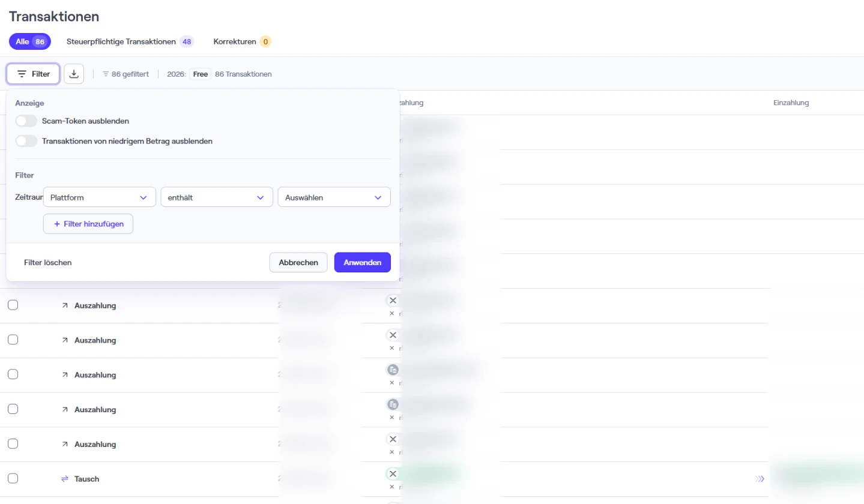Click the 86 gefiltert indicator
The height and width of the screenshot is (504, 864).
click(x=125, y=74)
